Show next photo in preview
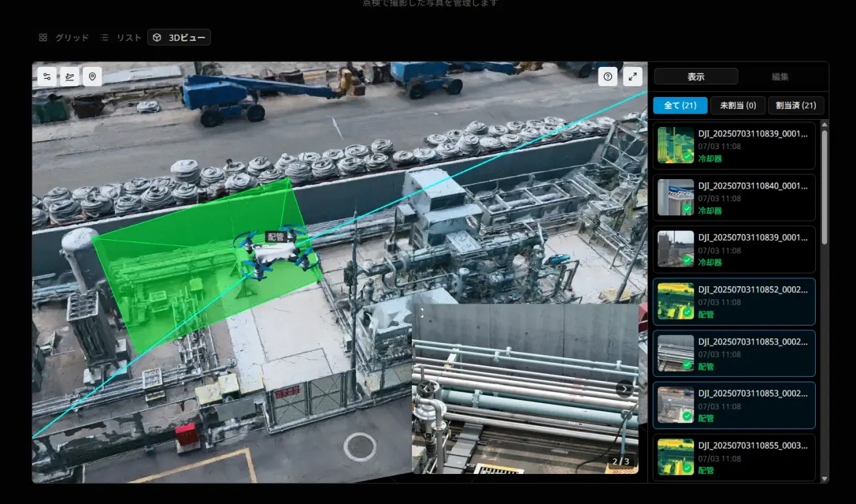This screenshot has width=856, height=504. coord(625,388)
